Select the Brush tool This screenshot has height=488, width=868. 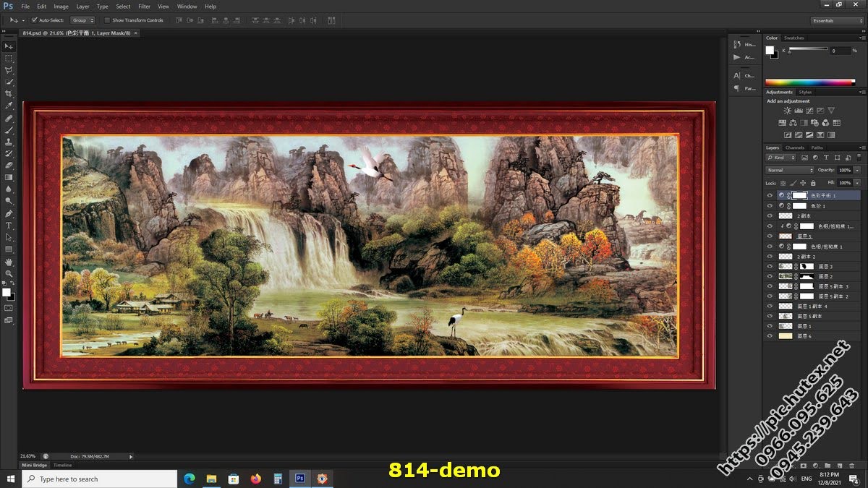click(9, 130)
